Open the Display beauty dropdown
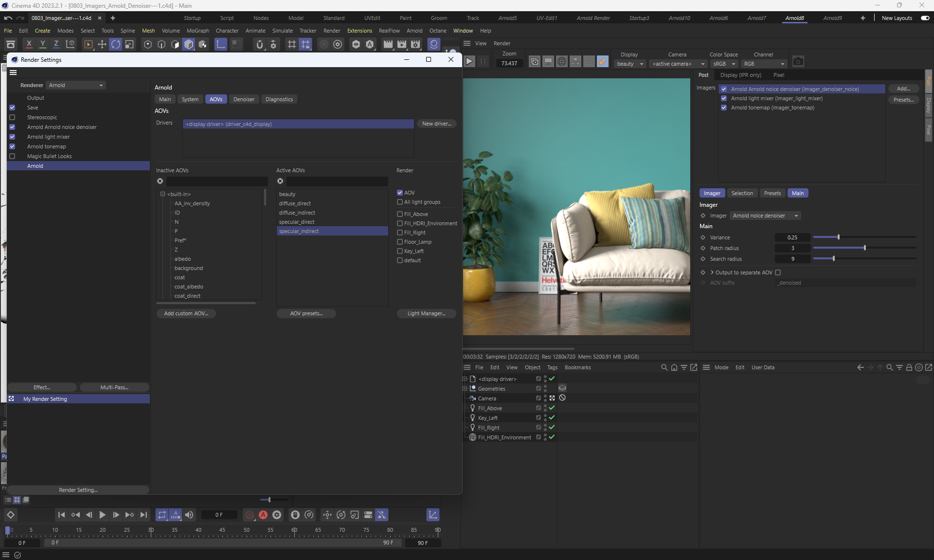Image resolution: width=934 pixels, height=560 pixels. point(630,64)
